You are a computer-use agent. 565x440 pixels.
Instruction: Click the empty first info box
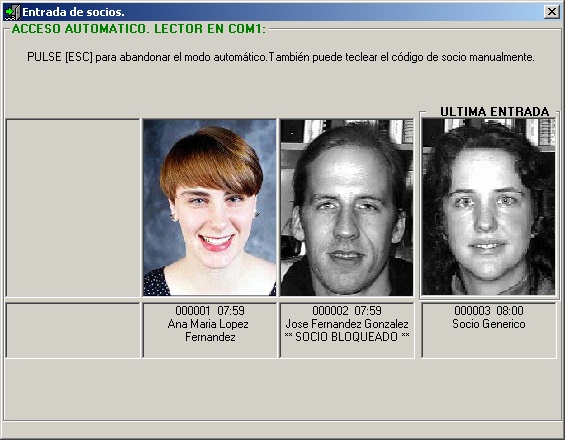click(73, 331)
